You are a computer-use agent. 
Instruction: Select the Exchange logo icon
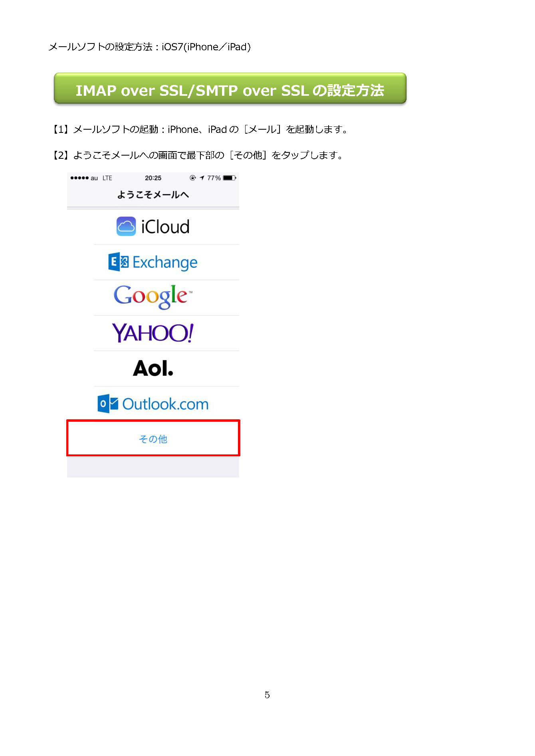click(119, 262)
